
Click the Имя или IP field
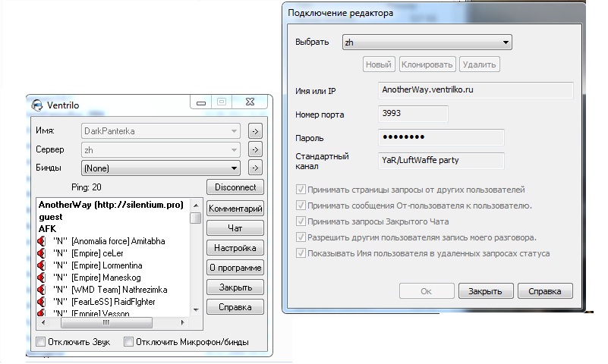(x=476, y=90)
